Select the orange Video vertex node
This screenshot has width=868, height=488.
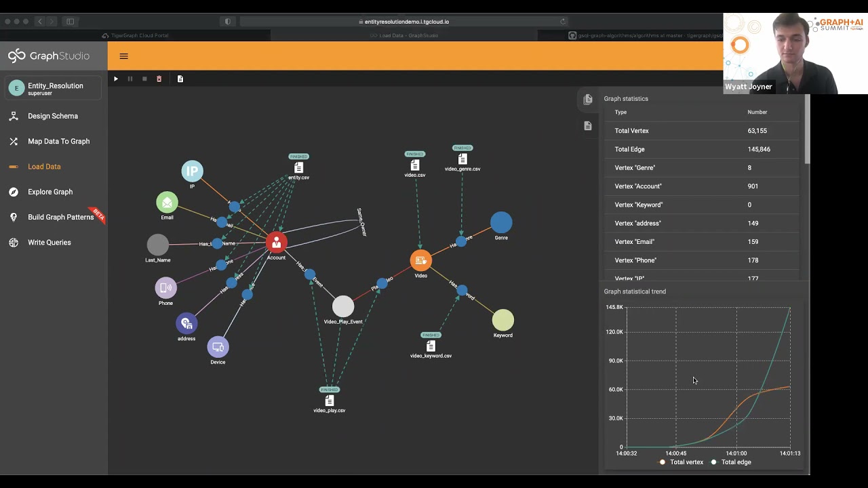[420, 261]
